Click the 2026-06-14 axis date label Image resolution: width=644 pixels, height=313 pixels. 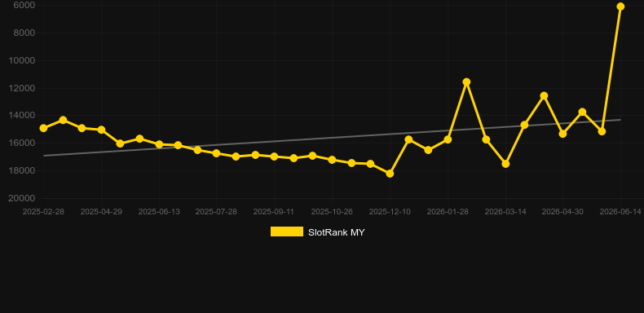point(620,212)
